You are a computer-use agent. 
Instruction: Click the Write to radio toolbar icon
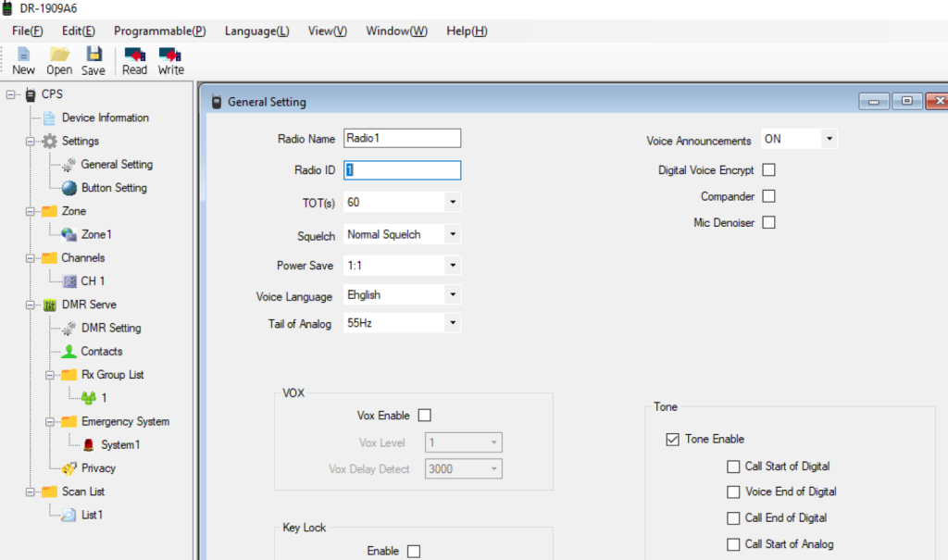tap(170, 61)
